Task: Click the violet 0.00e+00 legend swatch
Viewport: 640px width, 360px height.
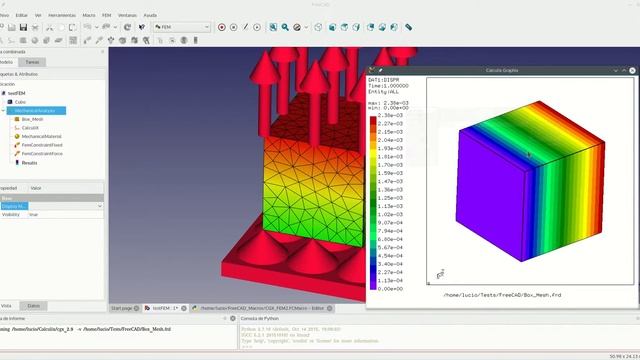Action: 373,285
